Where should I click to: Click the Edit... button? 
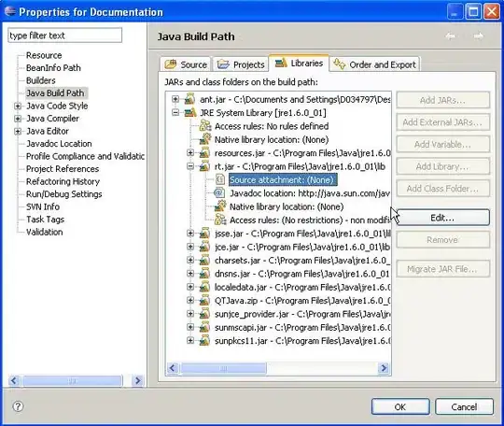(442, 218)
